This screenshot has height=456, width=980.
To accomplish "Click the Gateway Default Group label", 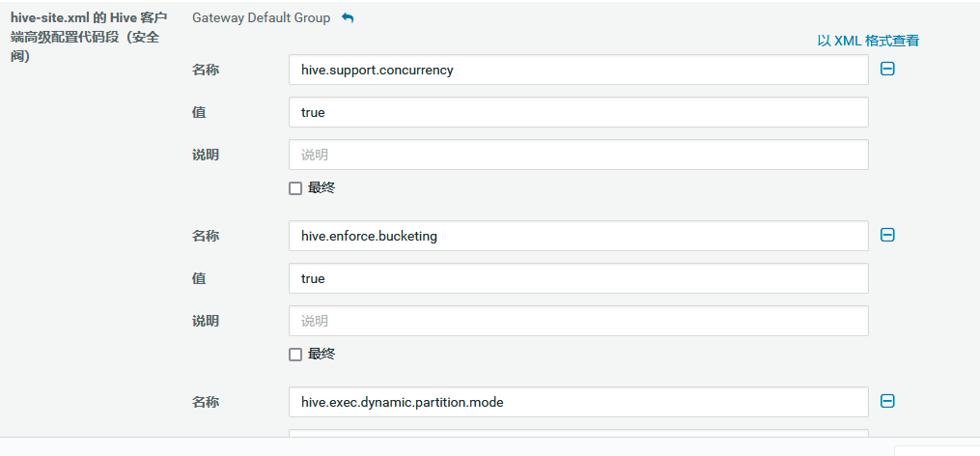I will coord(261,18).
